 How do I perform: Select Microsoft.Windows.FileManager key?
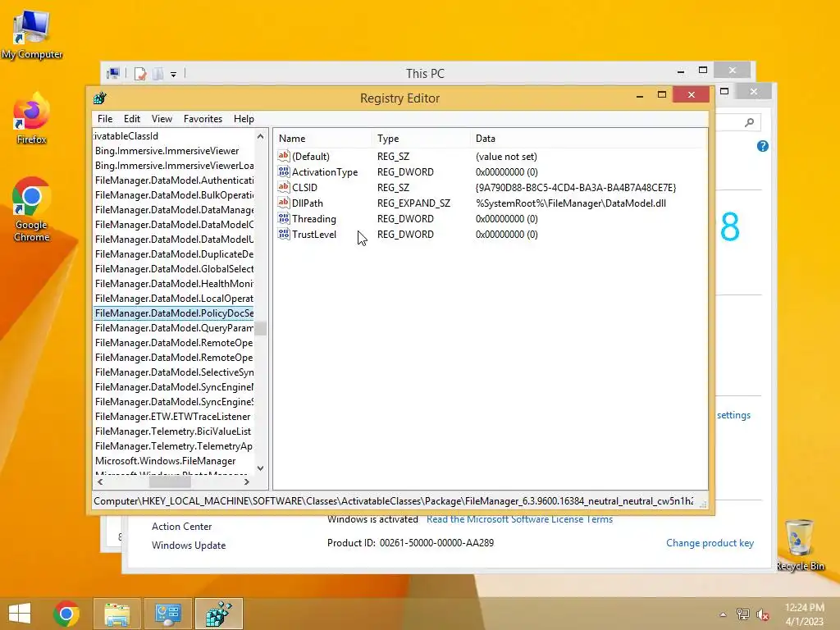pyautogui.click(x=165, y=461)
